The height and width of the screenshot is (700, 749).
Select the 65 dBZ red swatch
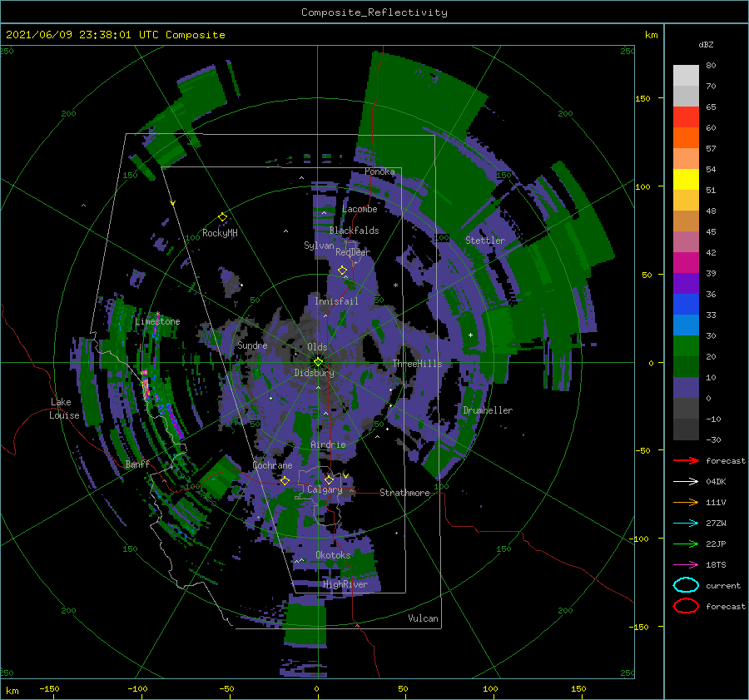[686, 117]
